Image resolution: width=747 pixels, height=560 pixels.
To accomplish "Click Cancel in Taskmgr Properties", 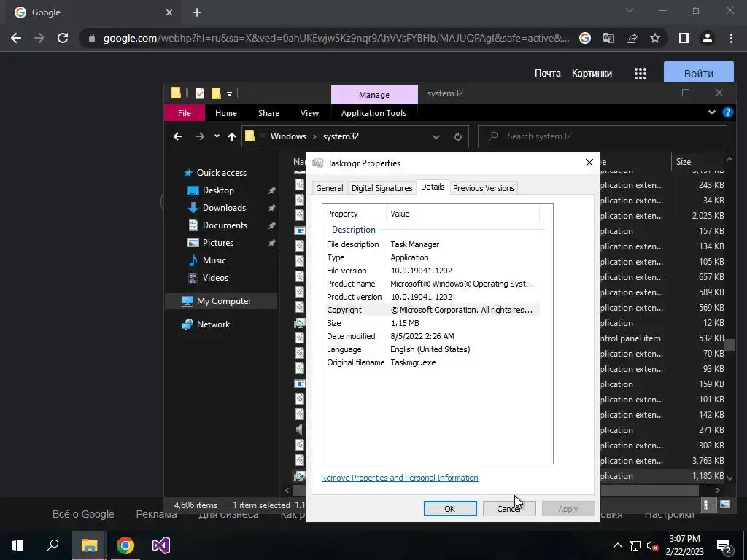I will 508,508.
